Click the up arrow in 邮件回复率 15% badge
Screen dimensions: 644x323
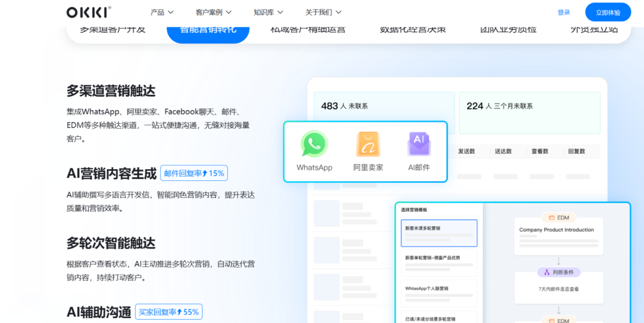[205, 173]
